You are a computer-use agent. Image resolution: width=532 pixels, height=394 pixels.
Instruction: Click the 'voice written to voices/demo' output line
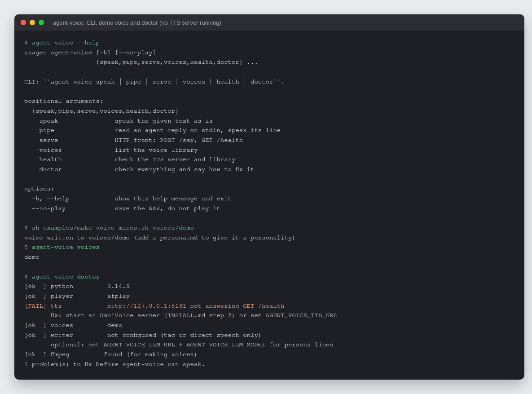pos(160,238)
